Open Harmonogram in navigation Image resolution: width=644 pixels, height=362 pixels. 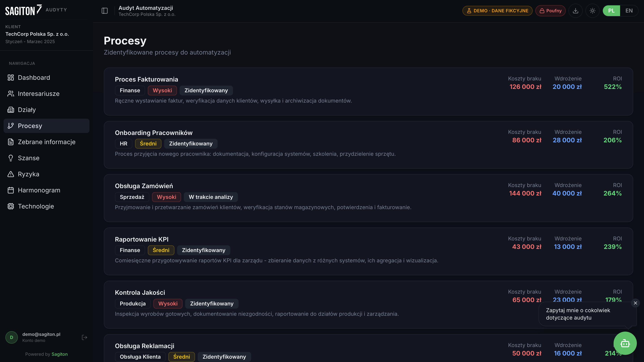pos(47,190)
